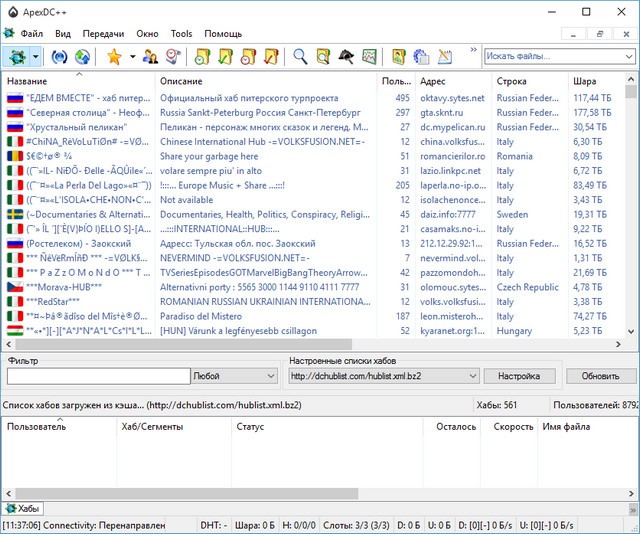Image resolution: width=640 pixels, height=534 pixels.
Task: Open the 'Любой' filter type dropdown
Action: click(x=235, y=376)
